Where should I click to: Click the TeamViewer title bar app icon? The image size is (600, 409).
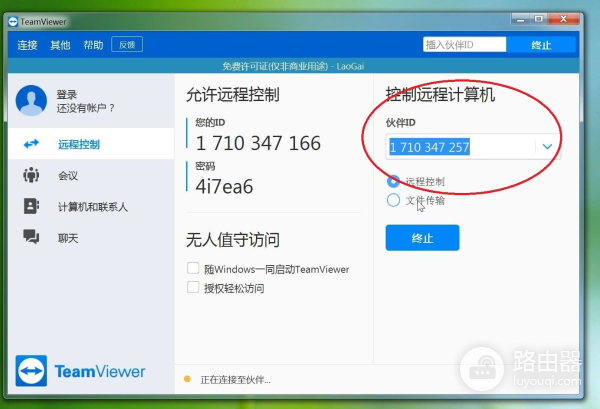tap(13, 22)
